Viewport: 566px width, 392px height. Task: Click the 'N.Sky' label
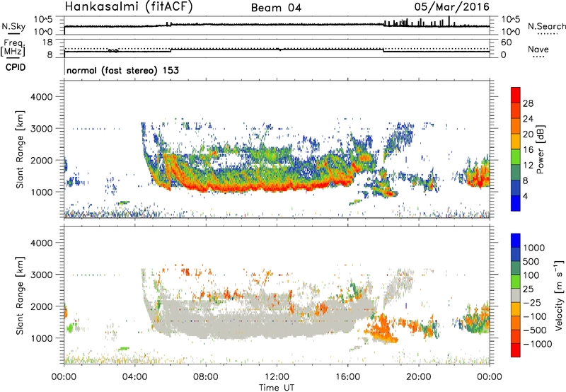click(x=13, y=26)
